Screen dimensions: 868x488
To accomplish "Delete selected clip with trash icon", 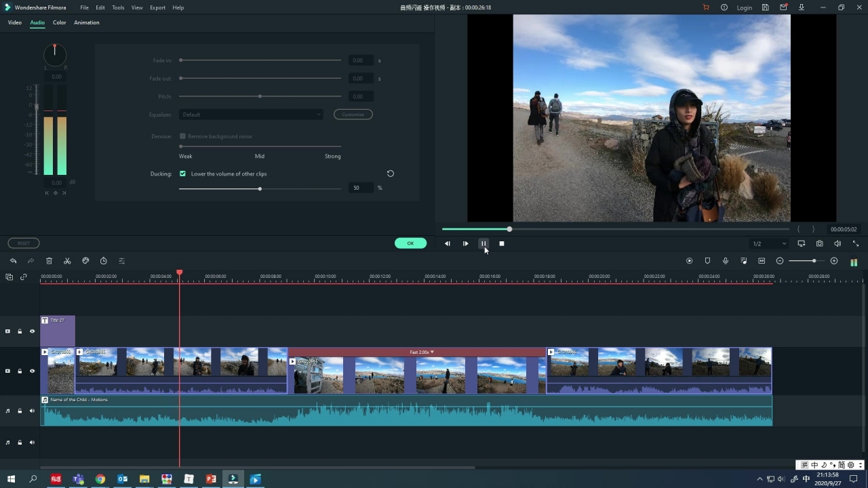I will [49, 261].
